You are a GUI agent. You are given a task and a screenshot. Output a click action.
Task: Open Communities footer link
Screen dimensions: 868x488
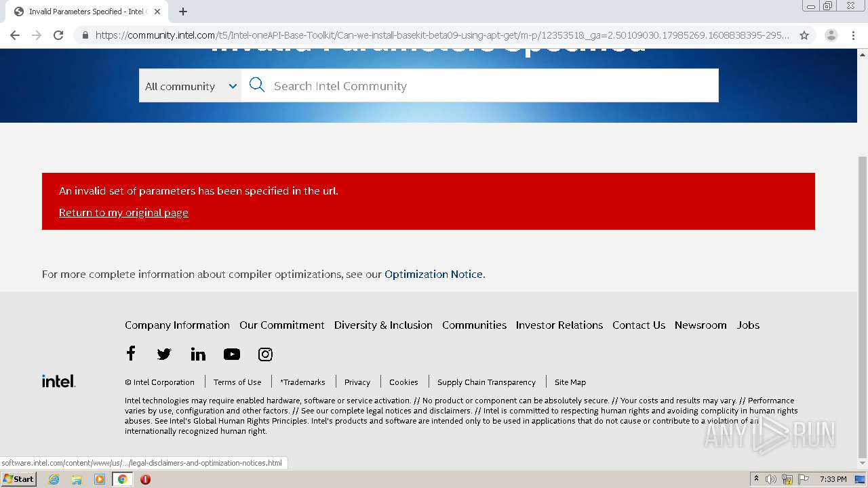[x=474, y=325]
